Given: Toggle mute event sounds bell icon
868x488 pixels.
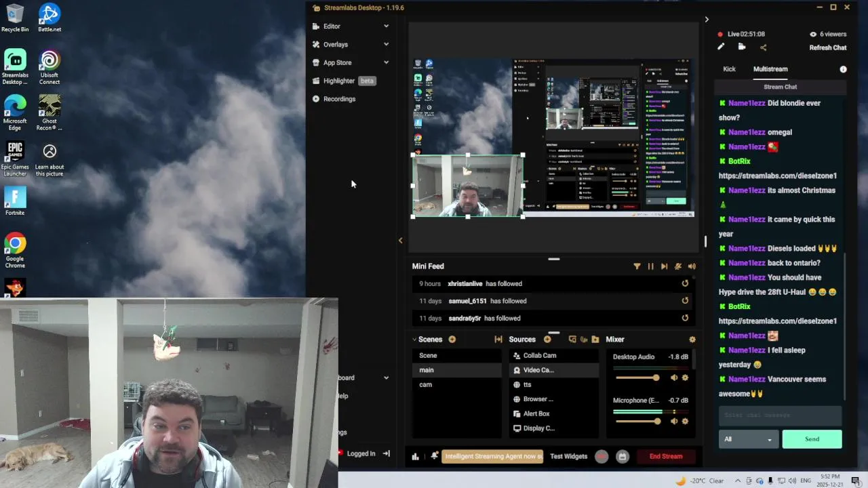Looking at the screenshot, I should coord(677,266).
